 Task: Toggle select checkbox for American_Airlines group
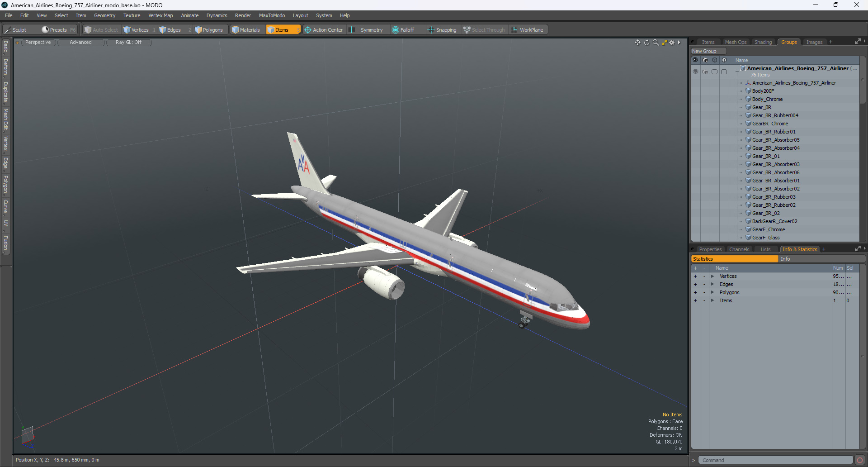click(724, 71)
